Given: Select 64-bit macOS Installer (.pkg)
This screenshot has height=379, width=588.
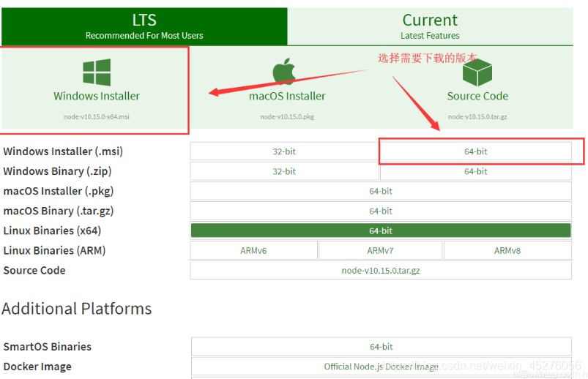Looking at the screenshot, I should click(x=381, y=191).
